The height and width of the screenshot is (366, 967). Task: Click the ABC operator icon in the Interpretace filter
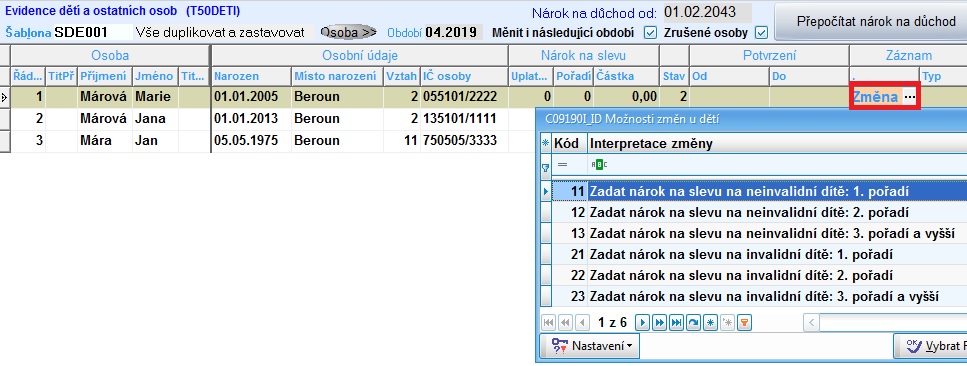(x=599, y=165)
